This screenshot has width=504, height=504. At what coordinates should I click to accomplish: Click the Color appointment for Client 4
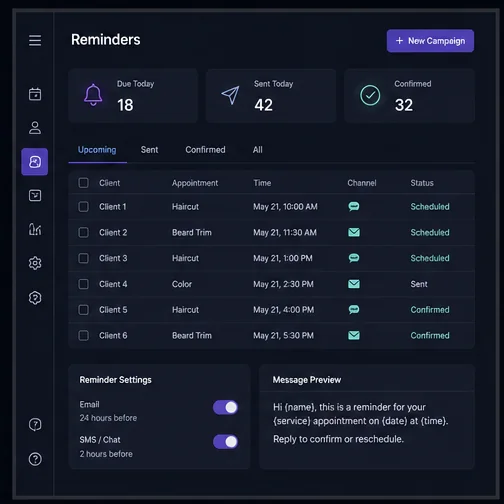(x=182, y=284)
